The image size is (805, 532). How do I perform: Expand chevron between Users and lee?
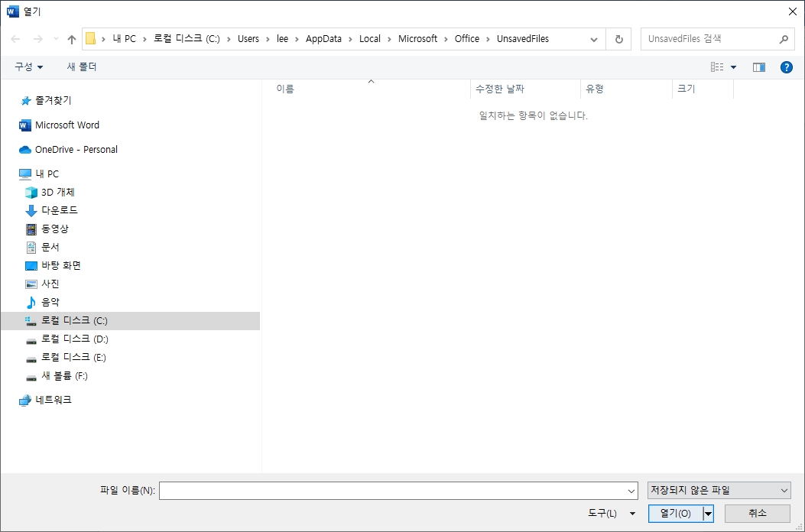(268, 39)
